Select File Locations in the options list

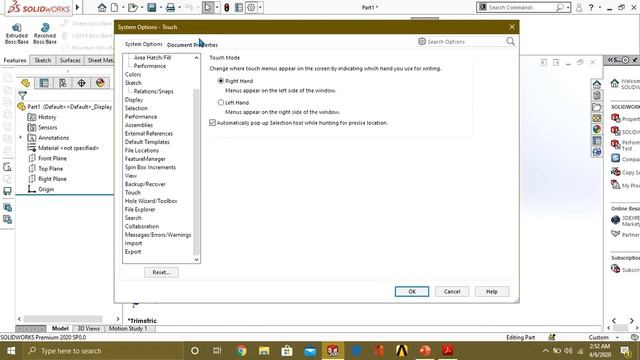point(142,150)
